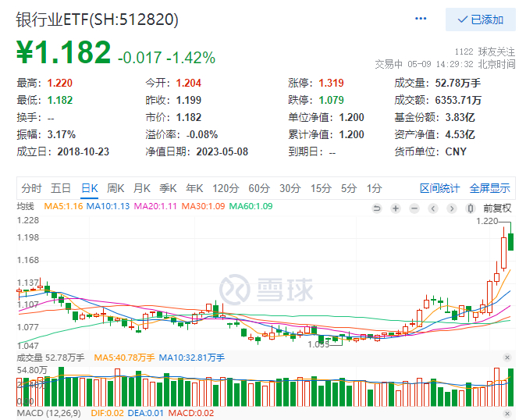Close the MACD indicator panel
The height and width of the screenshot is (420, 526).
[x=507, y=413]
